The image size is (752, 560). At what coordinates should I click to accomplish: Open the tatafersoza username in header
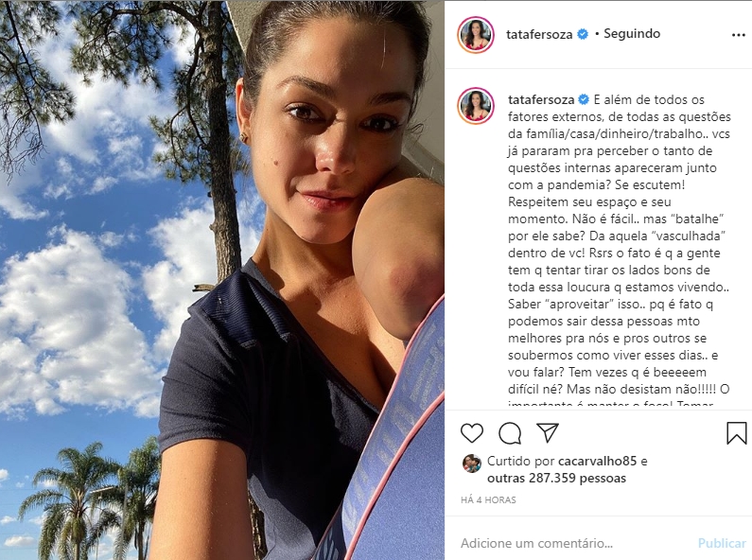[539, 34]
